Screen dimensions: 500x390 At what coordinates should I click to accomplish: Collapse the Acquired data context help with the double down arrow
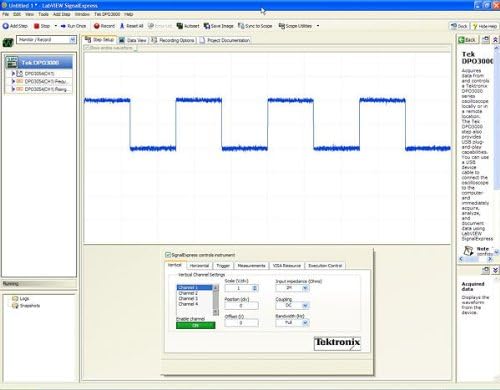495,270
